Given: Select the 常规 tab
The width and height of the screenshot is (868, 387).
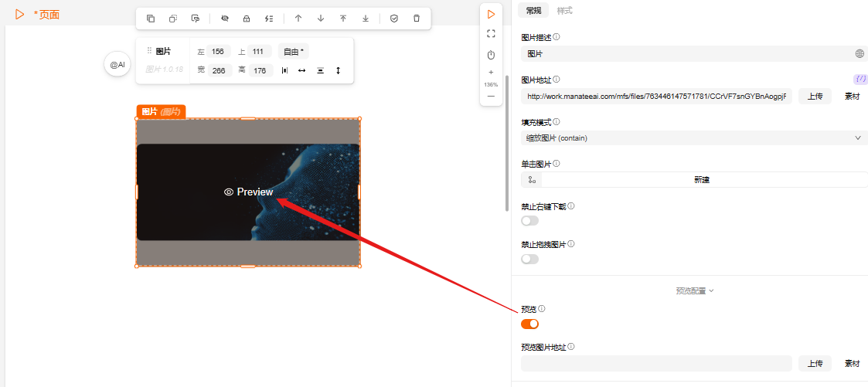Looking at the screenshot, I should pos(533,11).
